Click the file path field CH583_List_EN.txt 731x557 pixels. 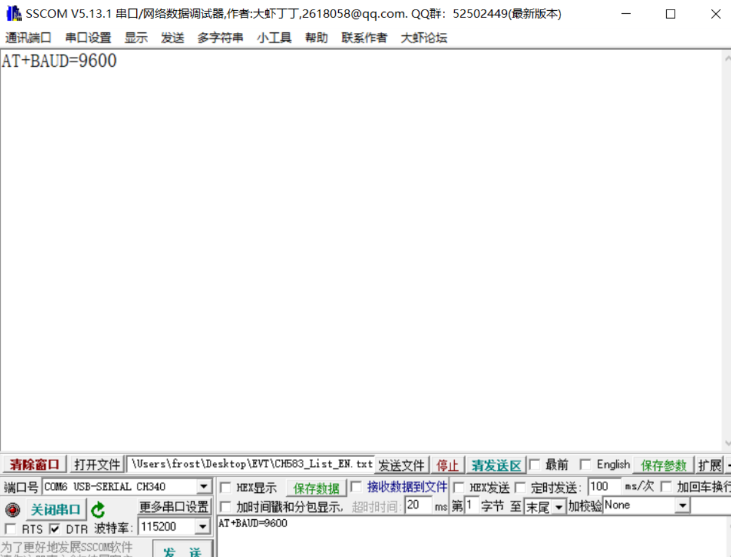(x=251, y=464)
